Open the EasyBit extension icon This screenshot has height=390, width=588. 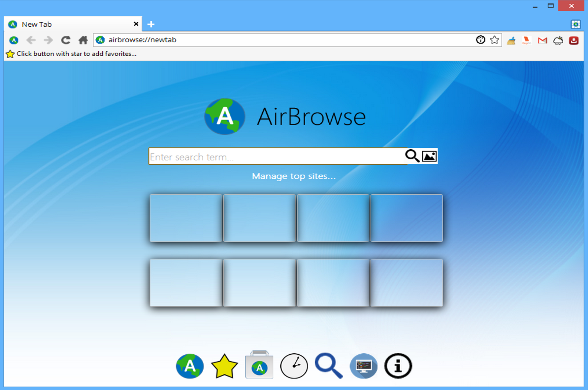point(526,40)
